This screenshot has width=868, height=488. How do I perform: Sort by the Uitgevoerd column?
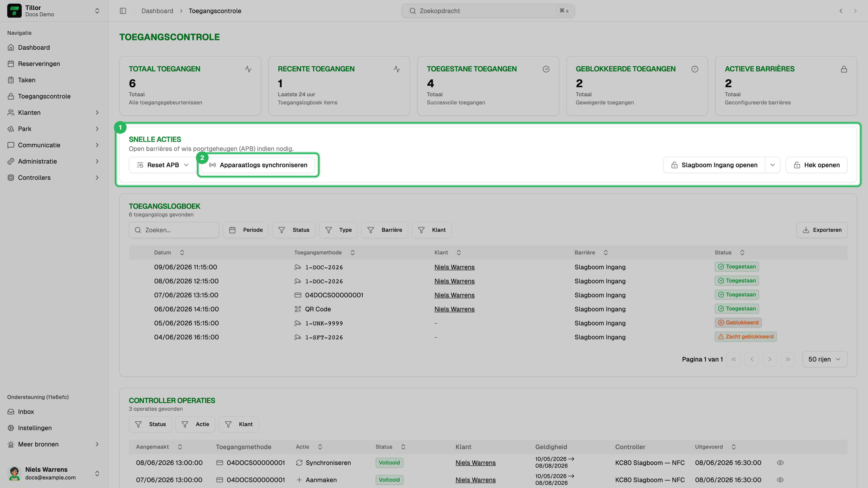715,447
